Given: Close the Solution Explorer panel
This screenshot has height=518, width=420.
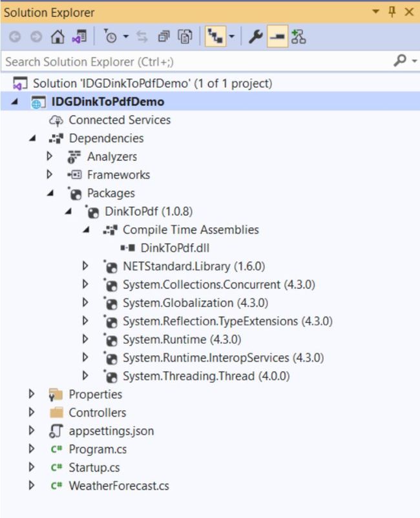Looking at the screenshot, I should point(409,12).
